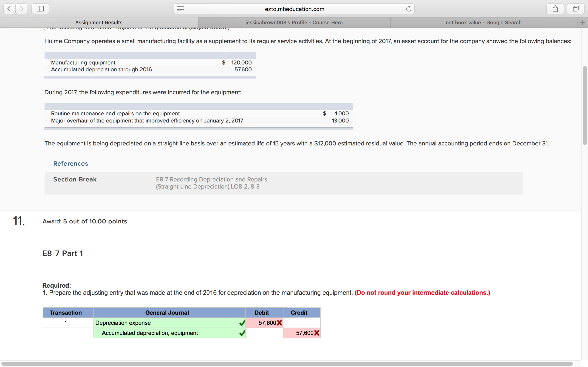Click the forward navigation arrow
The width and height of the screenshot is (588, 367).
[22, 9]
